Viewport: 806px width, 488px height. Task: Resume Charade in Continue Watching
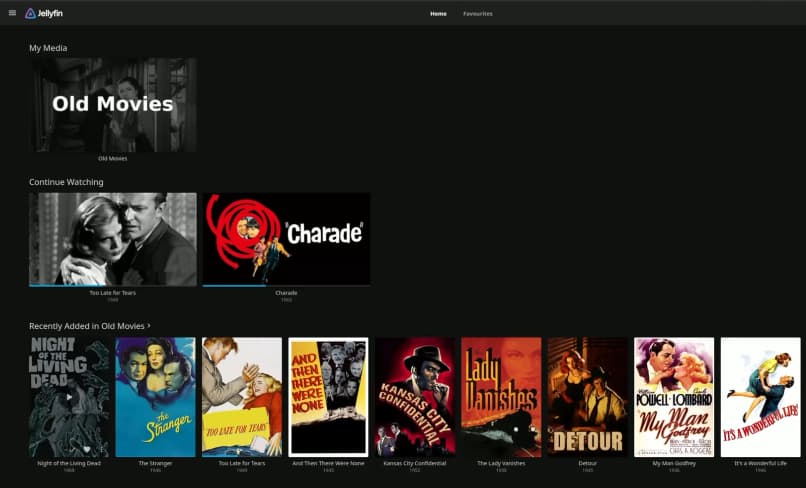pyautogui.click(x=286, y=239)
